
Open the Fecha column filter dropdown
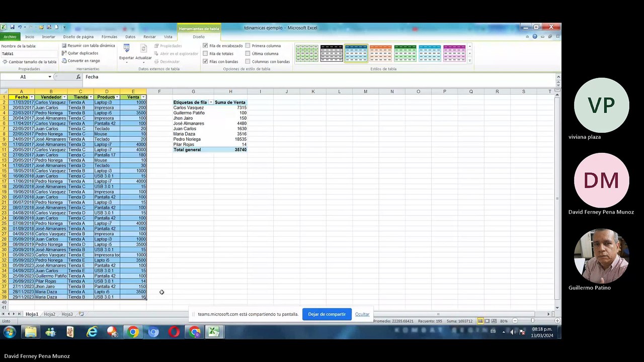tap(32, 97)
